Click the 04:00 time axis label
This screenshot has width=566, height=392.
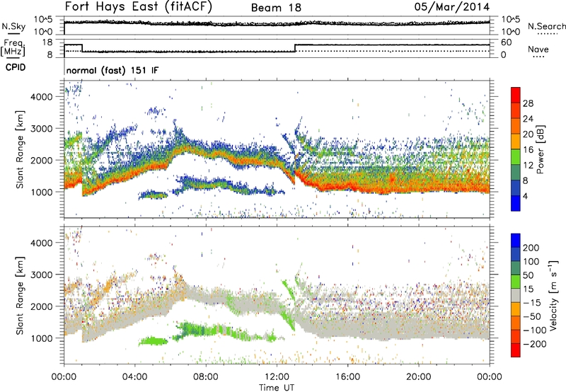click(x=134, y=377)
